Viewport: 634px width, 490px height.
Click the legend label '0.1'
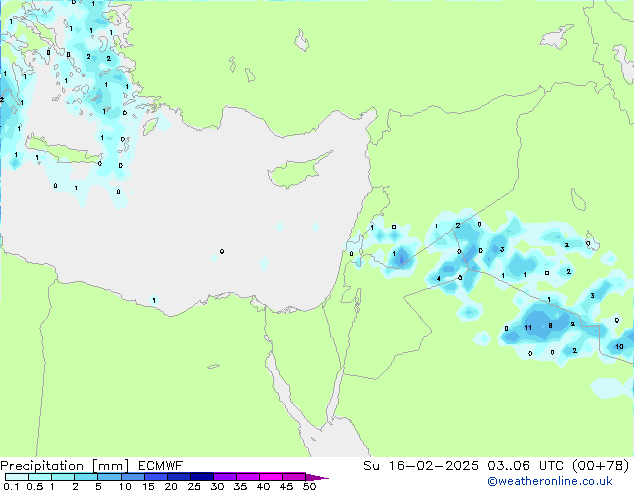[x=11, y=486]
